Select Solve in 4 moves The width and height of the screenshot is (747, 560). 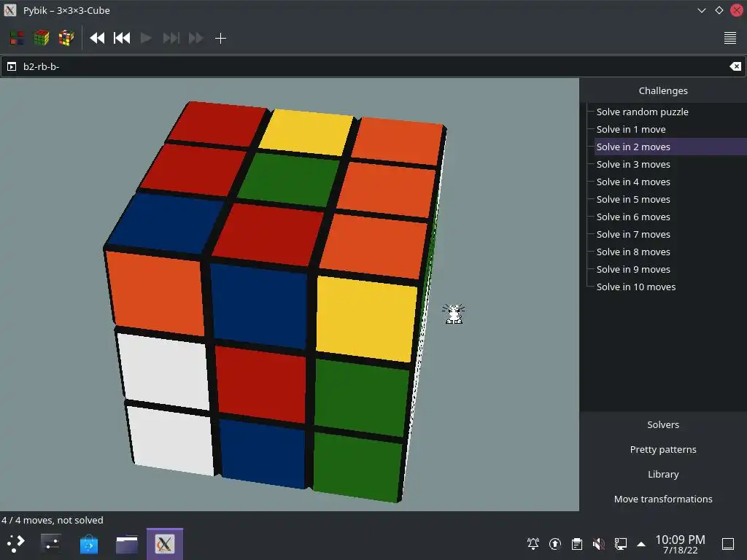[633, 182]
